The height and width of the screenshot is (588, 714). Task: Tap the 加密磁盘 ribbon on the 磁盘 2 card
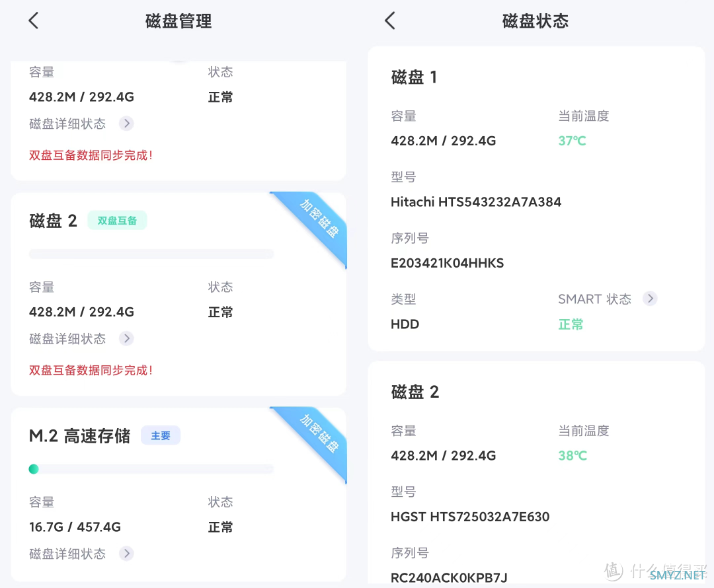[319, 219]
